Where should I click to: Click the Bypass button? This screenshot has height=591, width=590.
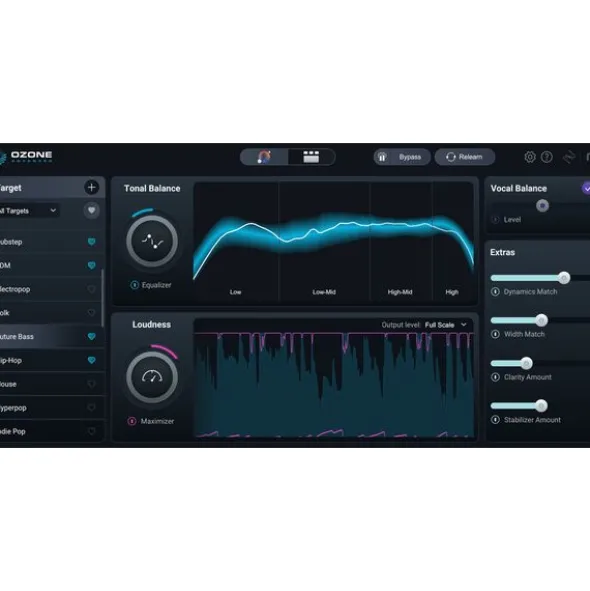(402, 157)
